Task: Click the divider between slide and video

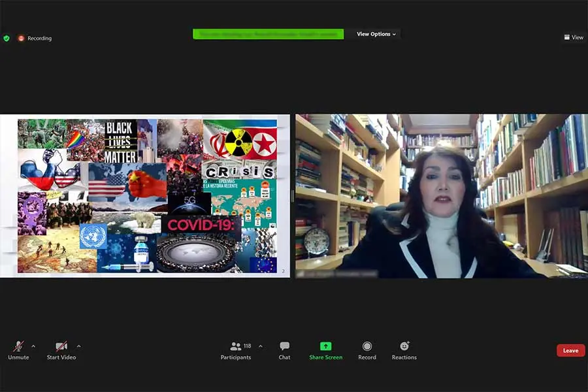Action: [x=293, y=196]
